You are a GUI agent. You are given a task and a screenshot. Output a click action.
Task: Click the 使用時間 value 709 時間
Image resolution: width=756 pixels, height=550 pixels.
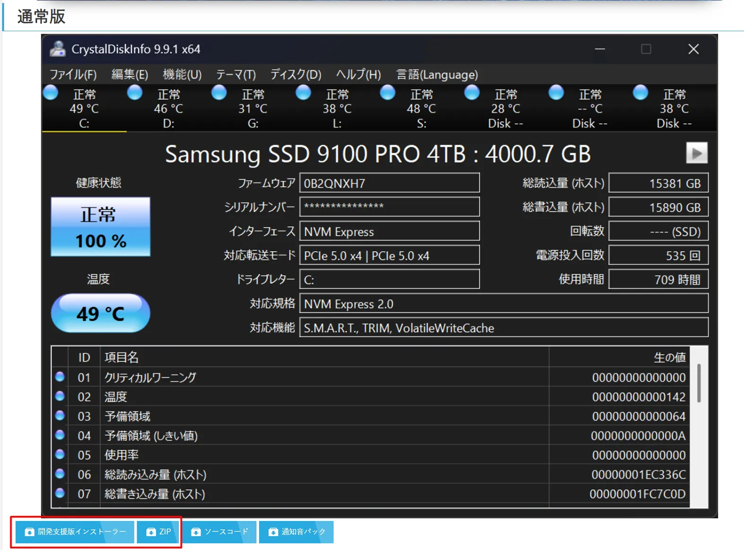[x=658, y=279]
